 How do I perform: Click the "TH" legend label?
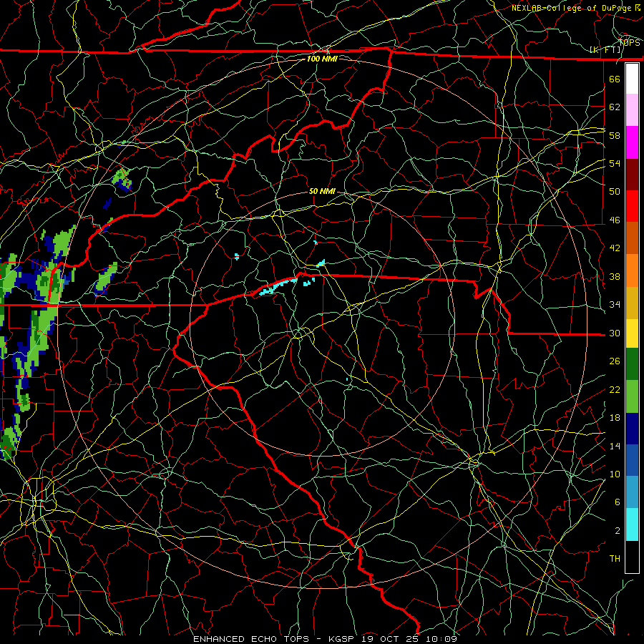click(x=615, y=559)
